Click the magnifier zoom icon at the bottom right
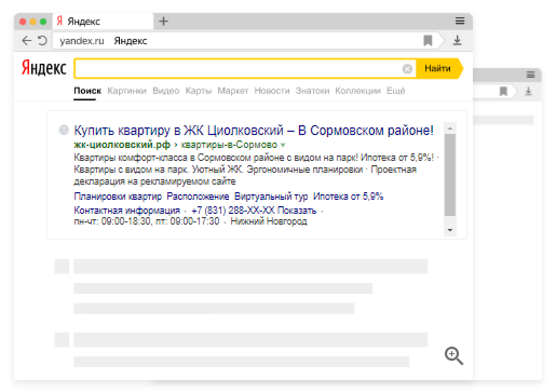Viewport: 556px width, 392px height. [453, 355]
